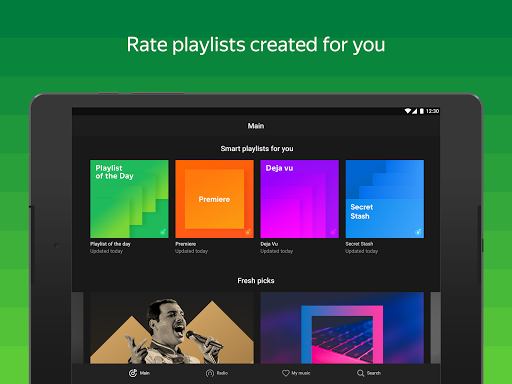Viewport: 512px width, 384px height.
Task: Tap the badge icon on Premiere cover
Action: coord(248,232)
